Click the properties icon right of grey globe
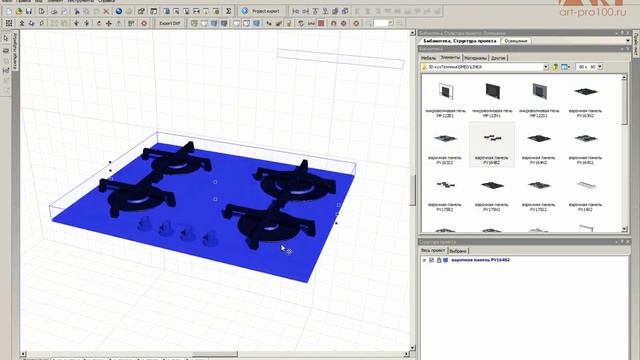Screen dimensions: 640x360 tap(141, 11)
